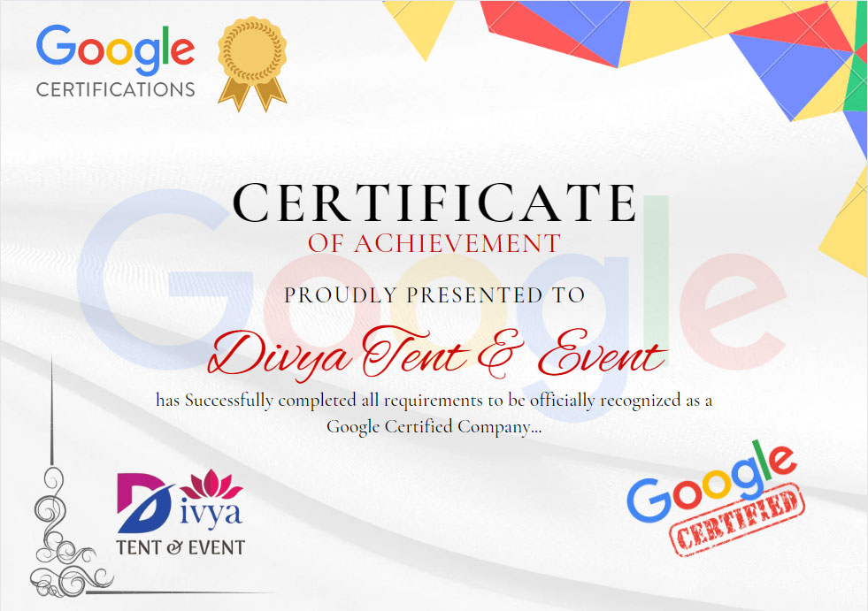Click the large CERTIFICATE heading

pos(434,202)
